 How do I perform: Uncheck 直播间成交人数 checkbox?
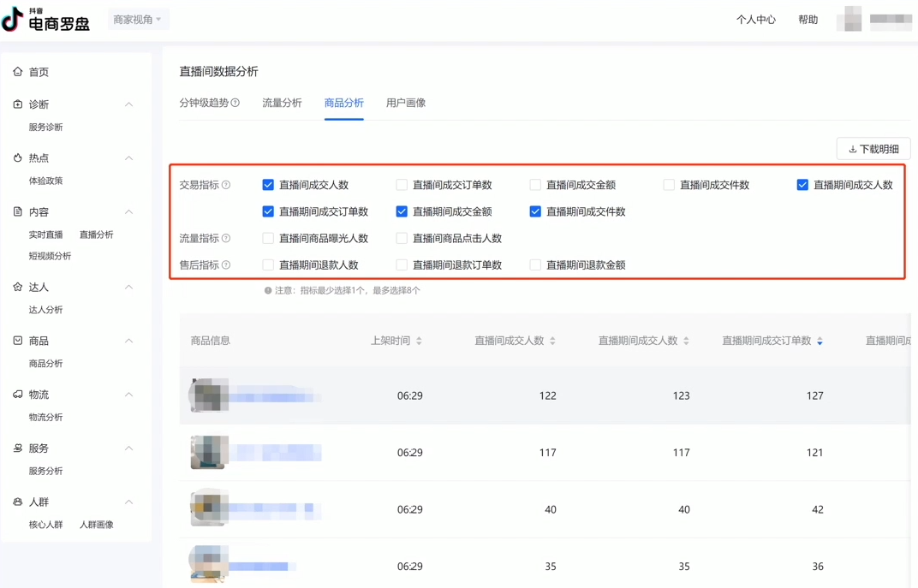[x=268, y=185]
